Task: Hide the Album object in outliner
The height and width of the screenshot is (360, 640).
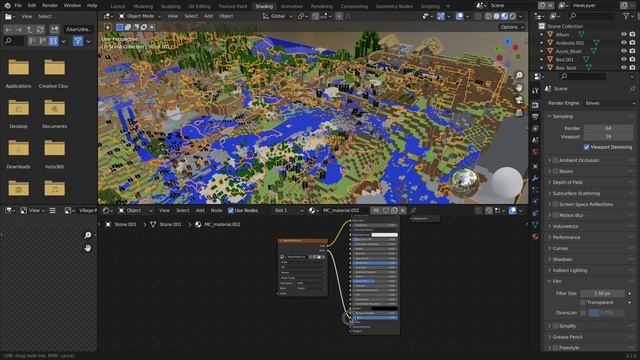Action: tap(623, 35)
